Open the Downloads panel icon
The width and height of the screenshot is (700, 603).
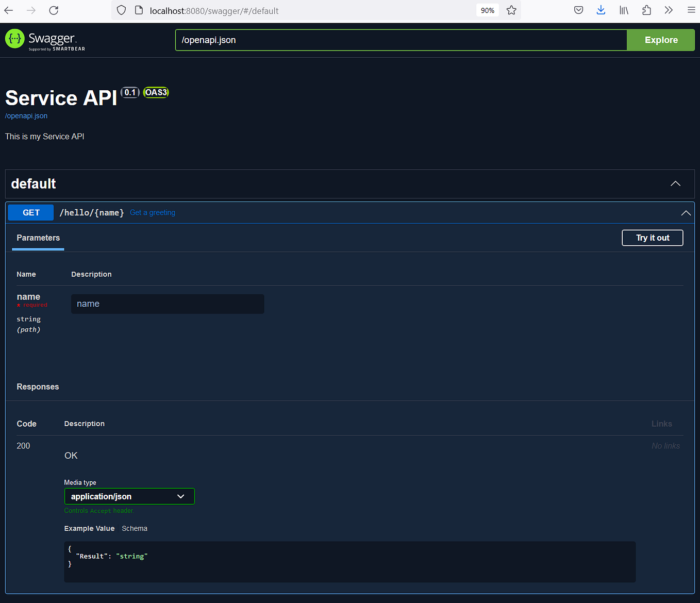tap(601, 10)
